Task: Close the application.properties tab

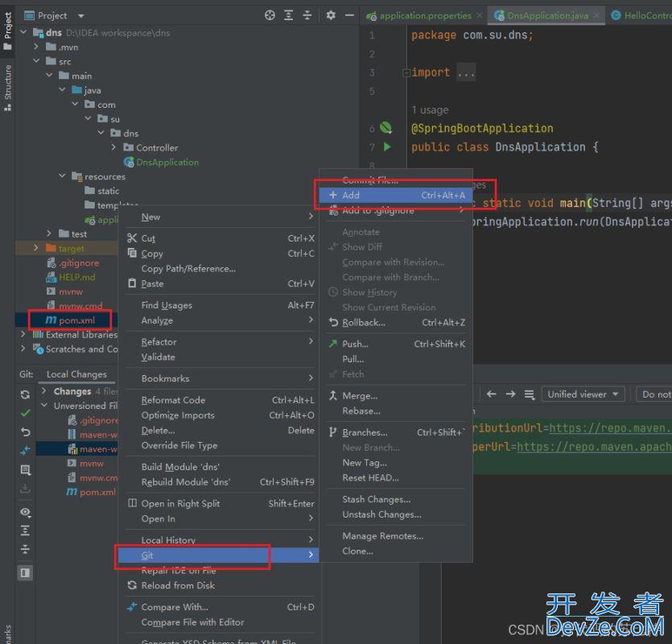Action: [480, 15]
